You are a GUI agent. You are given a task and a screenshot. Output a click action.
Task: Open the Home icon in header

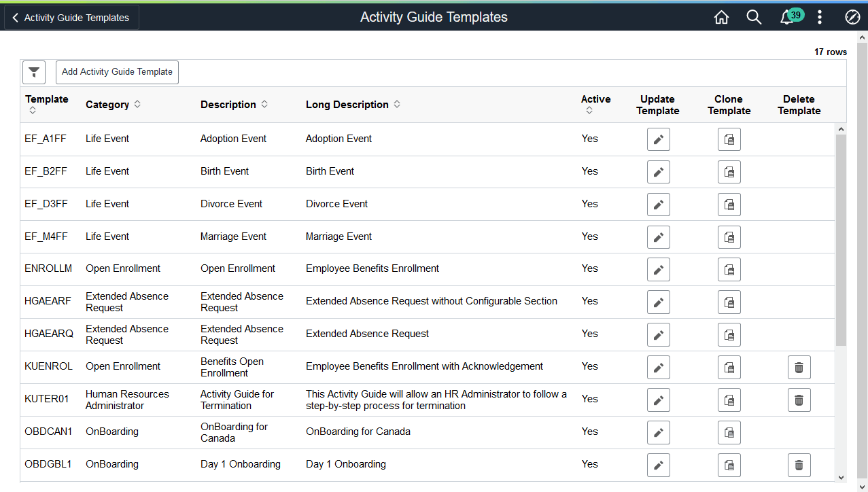(x=721, y=18)
